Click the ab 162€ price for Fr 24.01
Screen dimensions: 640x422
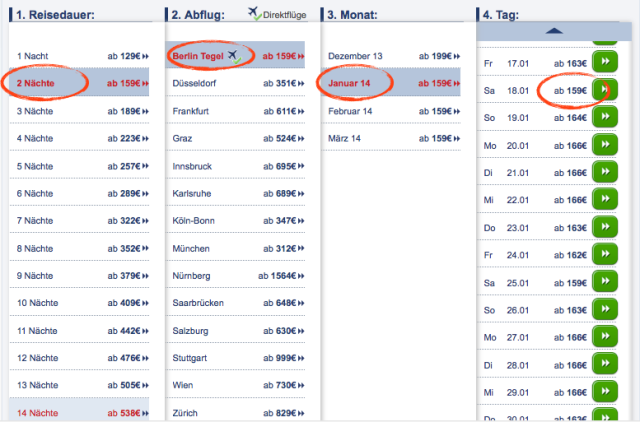(570, 255)
